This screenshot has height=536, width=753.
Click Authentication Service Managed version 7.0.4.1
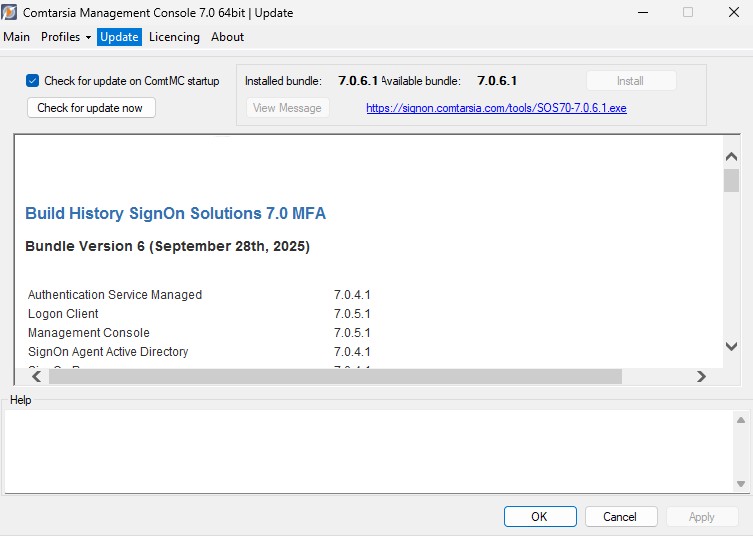point(352,294)
